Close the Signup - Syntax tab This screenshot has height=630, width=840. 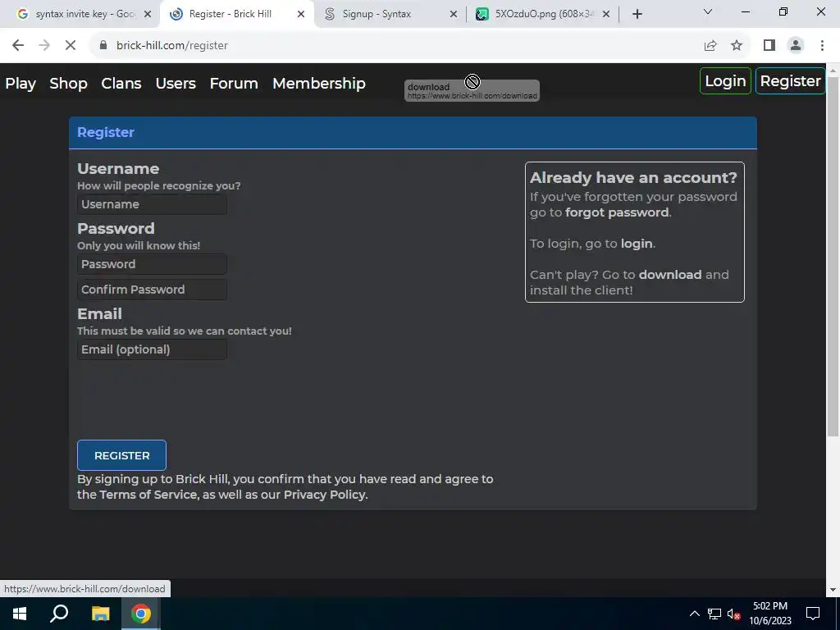454,15
